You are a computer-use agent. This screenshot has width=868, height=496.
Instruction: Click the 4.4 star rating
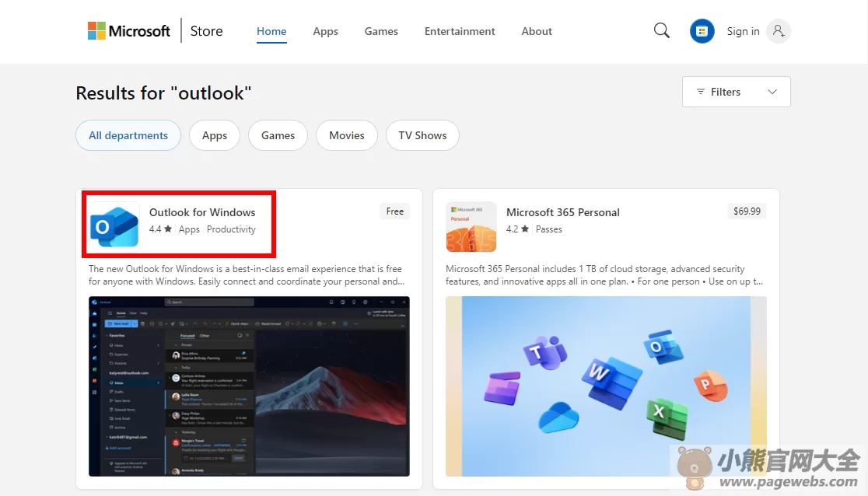coord(160,229)
